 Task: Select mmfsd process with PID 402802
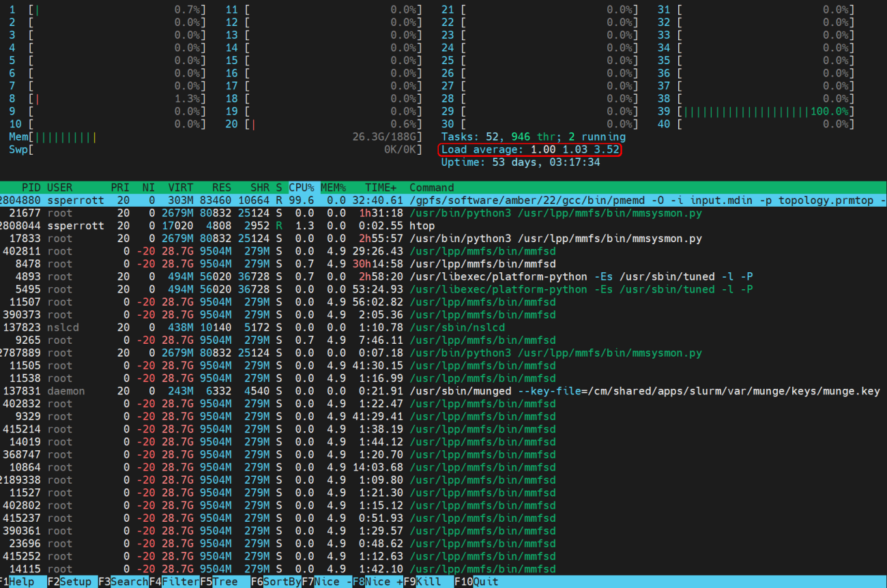tap(443, 505)
